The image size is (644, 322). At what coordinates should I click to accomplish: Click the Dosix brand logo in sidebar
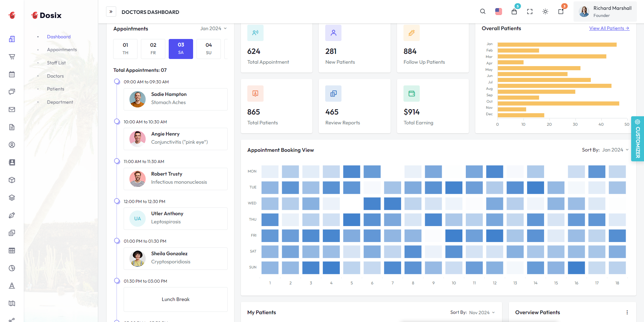pos(46,15)
